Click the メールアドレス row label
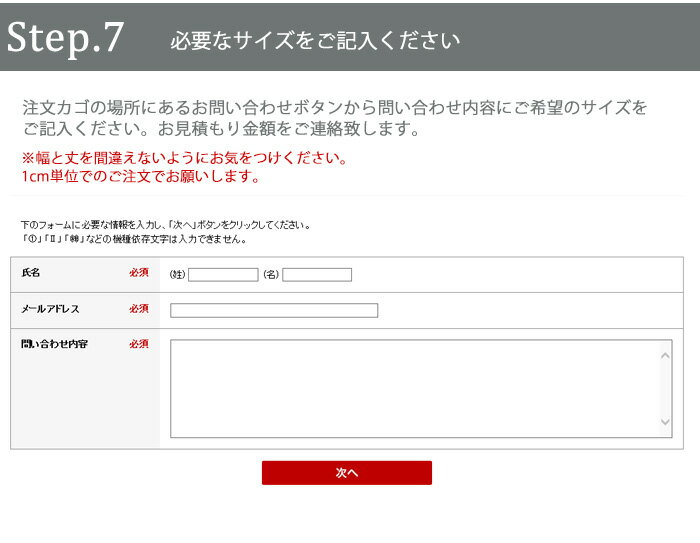The width and height of the screenshot is (700, 543). pyautogui.click(x=50, y=309)
